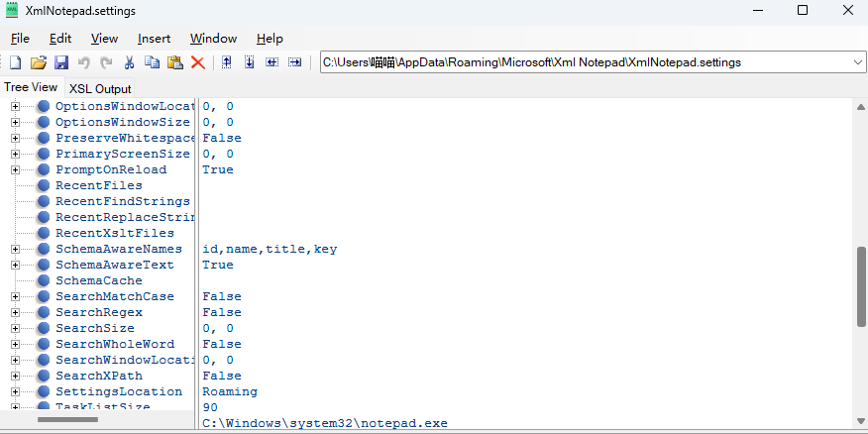Click the XmlNotepad app icon in title bar
This screenshot has width=868, height=434.
pyautogui.click(x=12, y=10)
